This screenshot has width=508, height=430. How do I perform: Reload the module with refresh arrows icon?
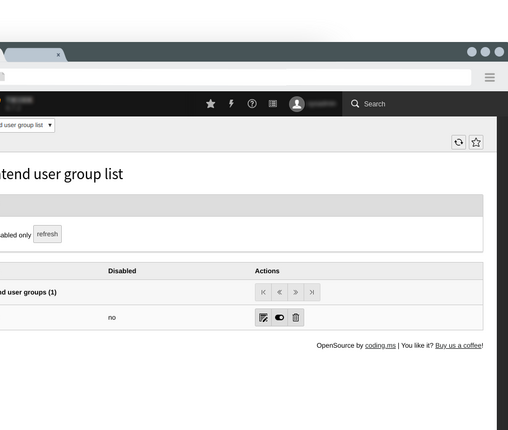(x=459, y=142)
